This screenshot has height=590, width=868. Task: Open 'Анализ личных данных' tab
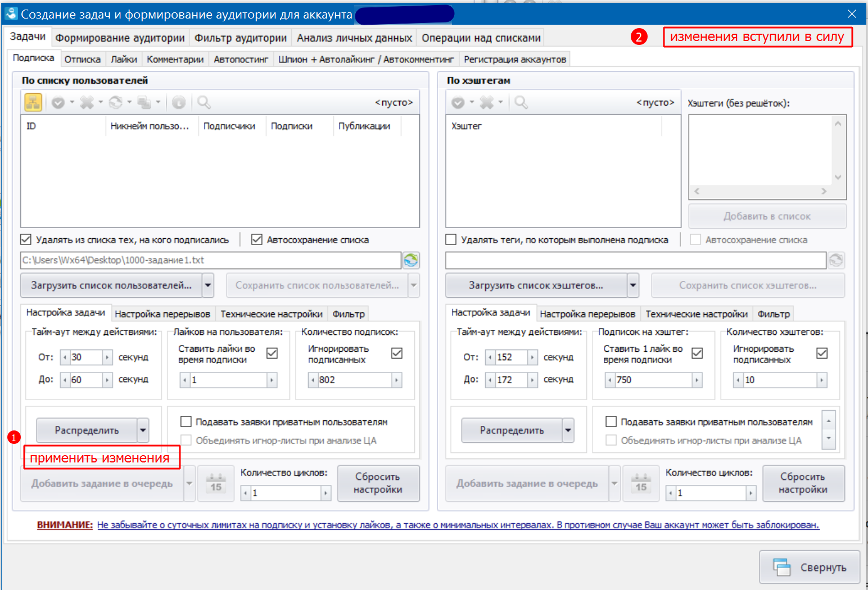tap(354, 38)
